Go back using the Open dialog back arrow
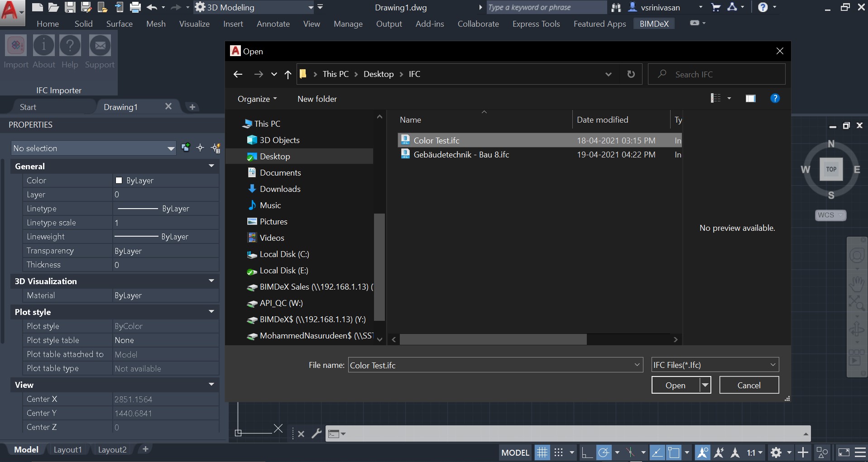Screen dimensions: 868x462 [x=238, y=74]
